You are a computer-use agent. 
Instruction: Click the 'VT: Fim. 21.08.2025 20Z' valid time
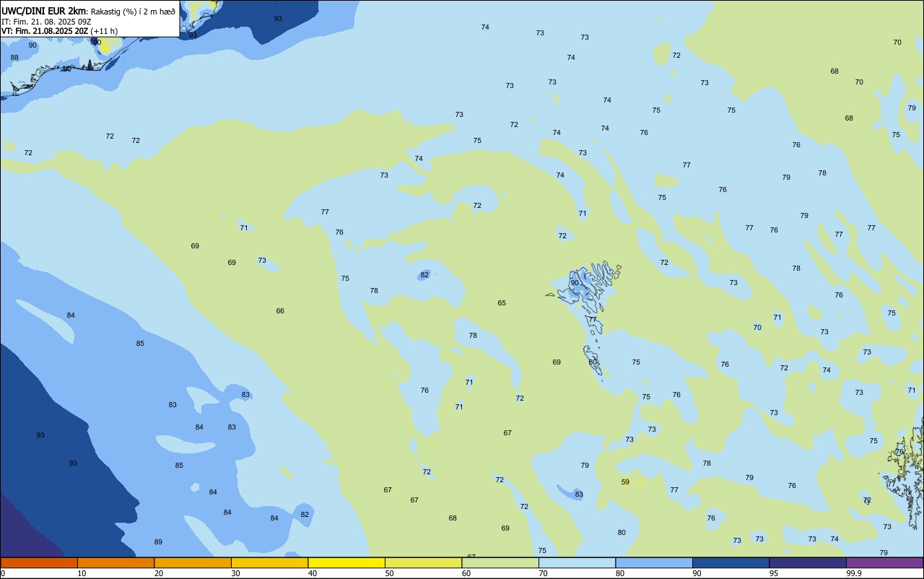[45, 31]
